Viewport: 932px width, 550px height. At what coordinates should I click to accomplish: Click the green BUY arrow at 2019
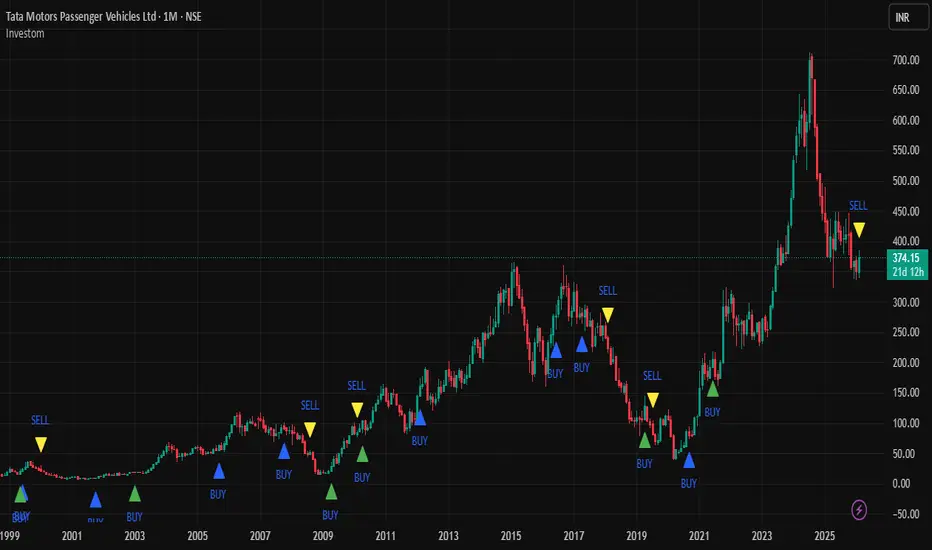tap(645, 440)
